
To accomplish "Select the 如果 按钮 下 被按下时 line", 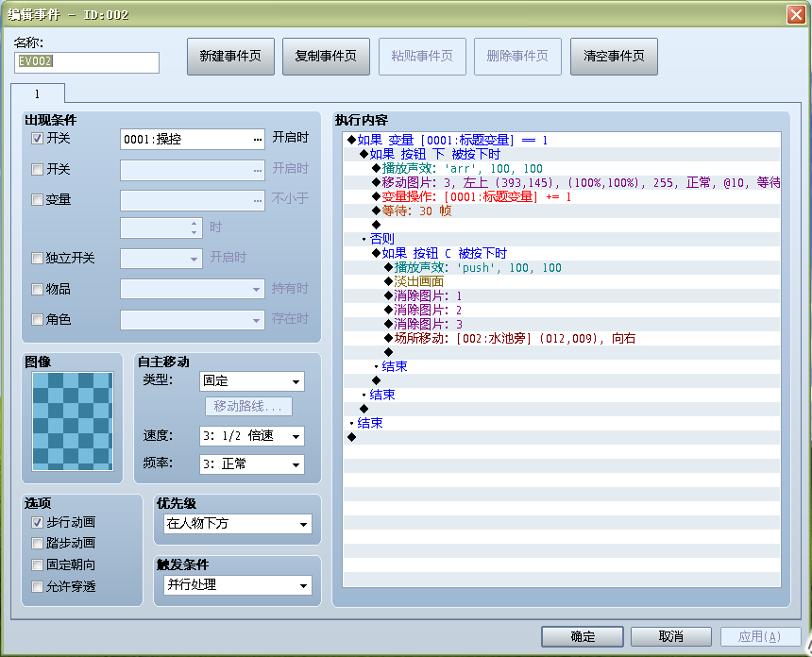I will (x=562, y=154).
